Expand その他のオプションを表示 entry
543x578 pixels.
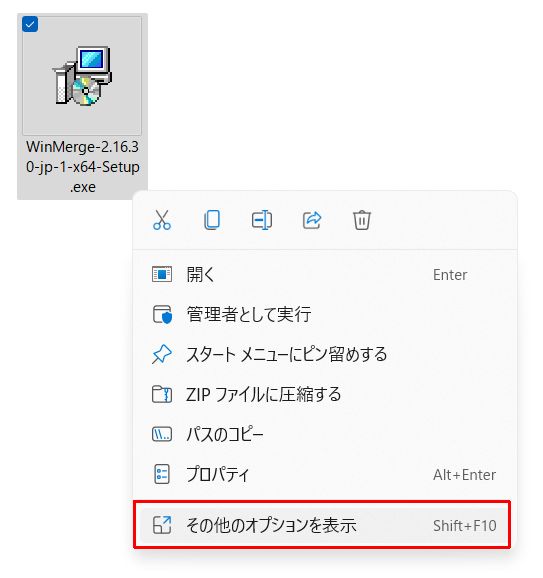pyautogui.click(x=321, y=525)
